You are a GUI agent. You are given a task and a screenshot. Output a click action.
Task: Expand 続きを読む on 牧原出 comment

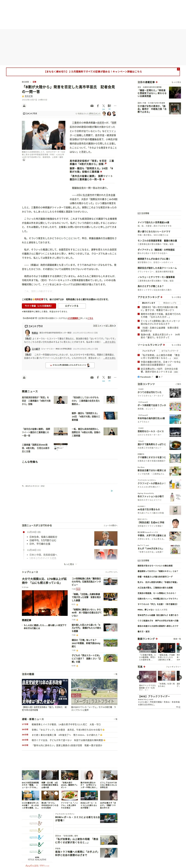110,342
